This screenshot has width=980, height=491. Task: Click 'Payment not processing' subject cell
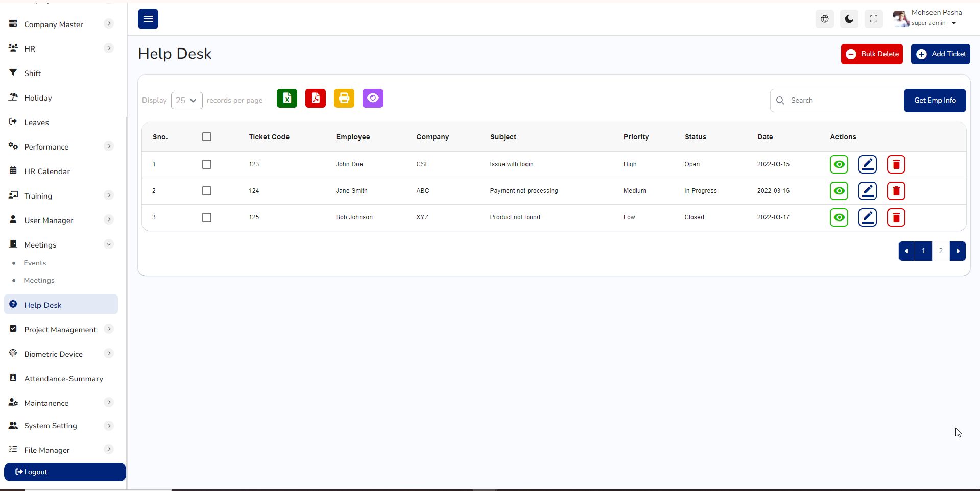pyautogui.click(x=524, y=191)
